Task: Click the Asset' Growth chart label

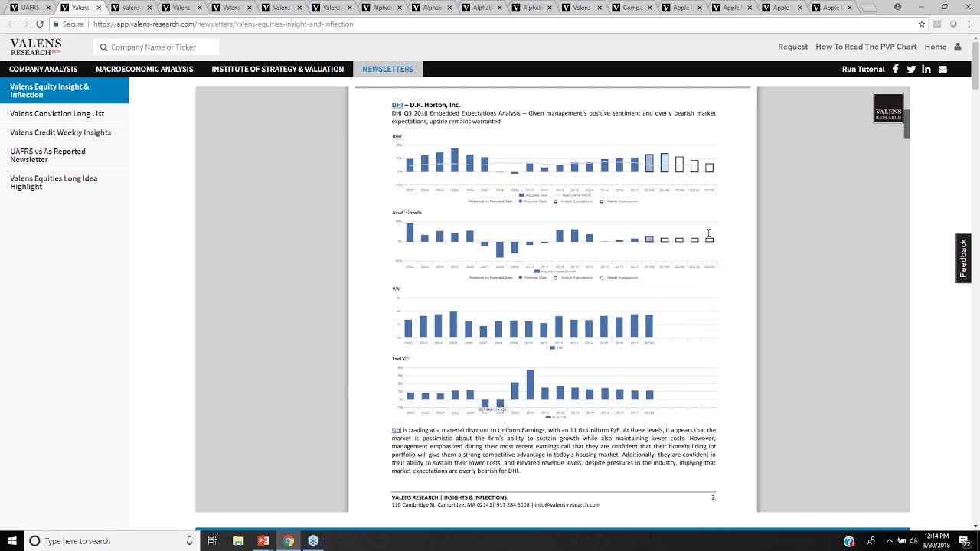Action: (x=407, y=213)
